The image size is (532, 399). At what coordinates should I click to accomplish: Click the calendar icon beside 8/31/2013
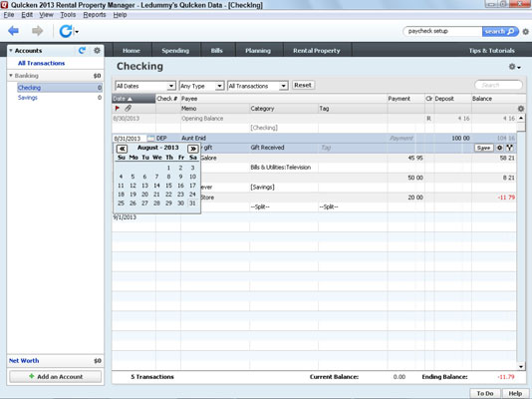(151, 139)
